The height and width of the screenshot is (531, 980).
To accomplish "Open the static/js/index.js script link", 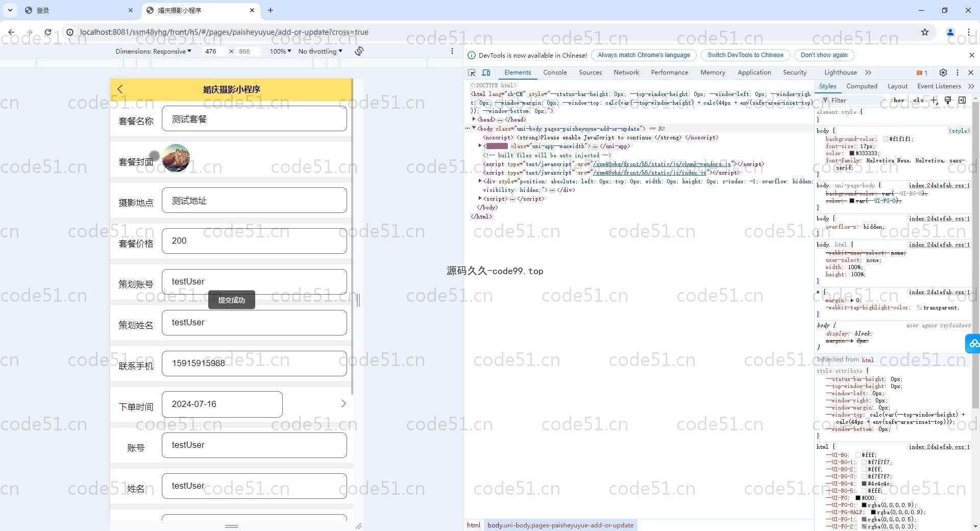I will pyautogui.click(x=650, y=173).
